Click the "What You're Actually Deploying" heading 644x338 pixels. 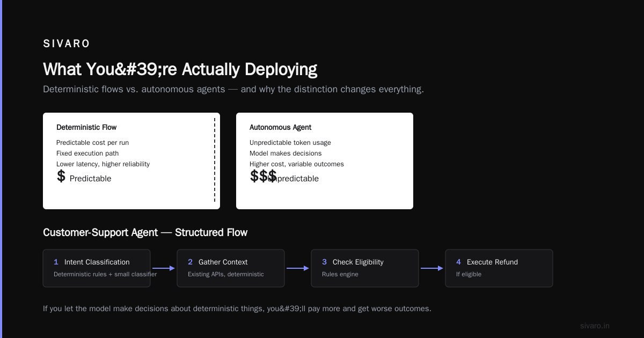tap(180, 69)
